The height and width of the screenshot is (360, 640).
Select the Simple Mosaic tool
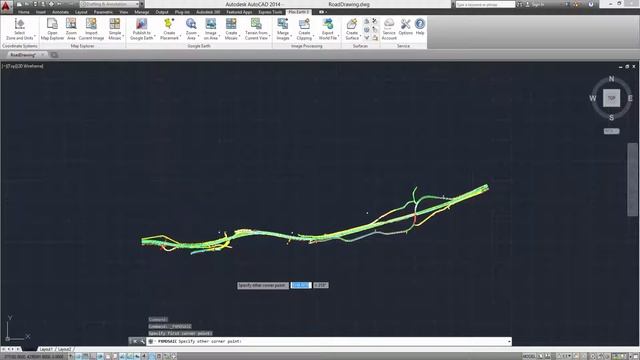click(115, 29)
